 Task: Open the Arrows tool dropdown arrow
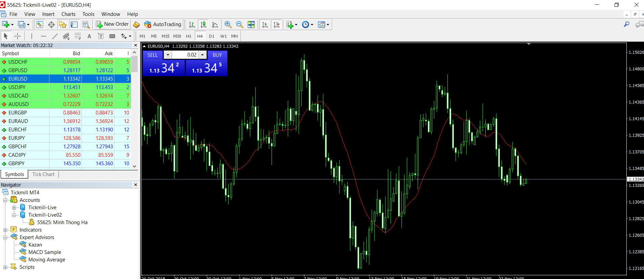point(130,36)
